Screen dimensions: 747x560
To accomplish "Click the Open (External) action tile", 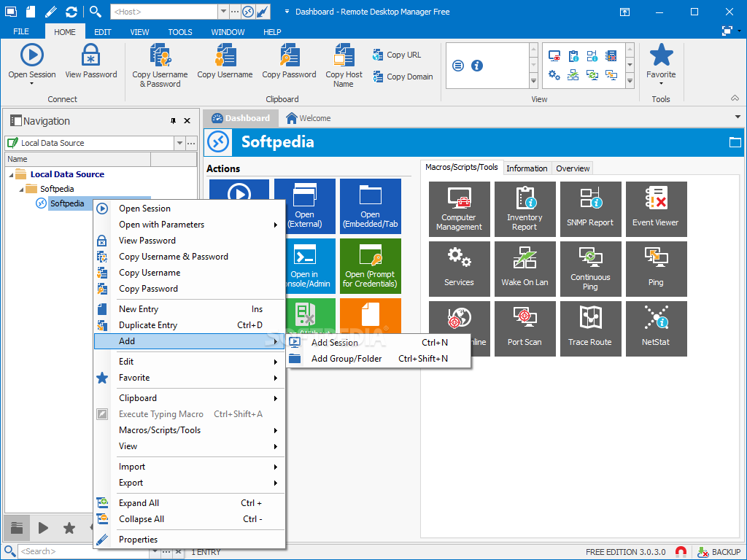I will pos(305,206).
